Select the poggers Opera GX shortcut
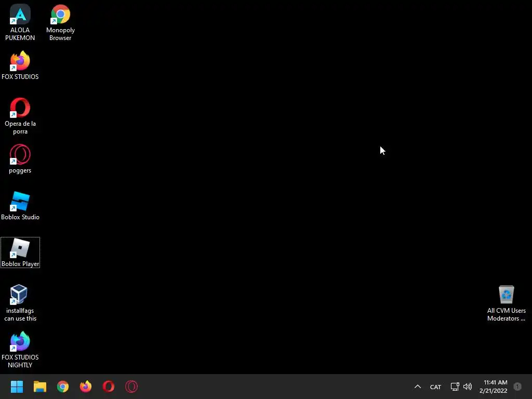Screen dimensions: 532x399 click(x=20, y=159)
